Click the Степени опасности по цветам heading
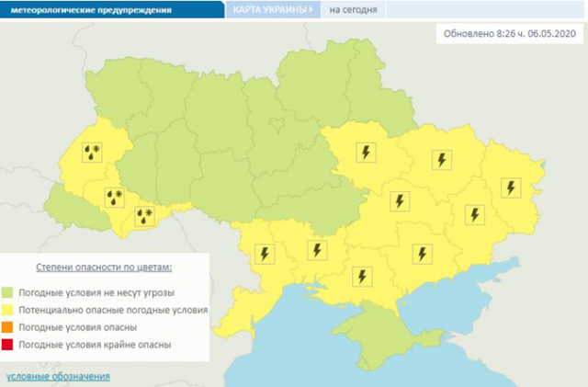588x387 pixels. pyautogui.click(x=104, y=267)
